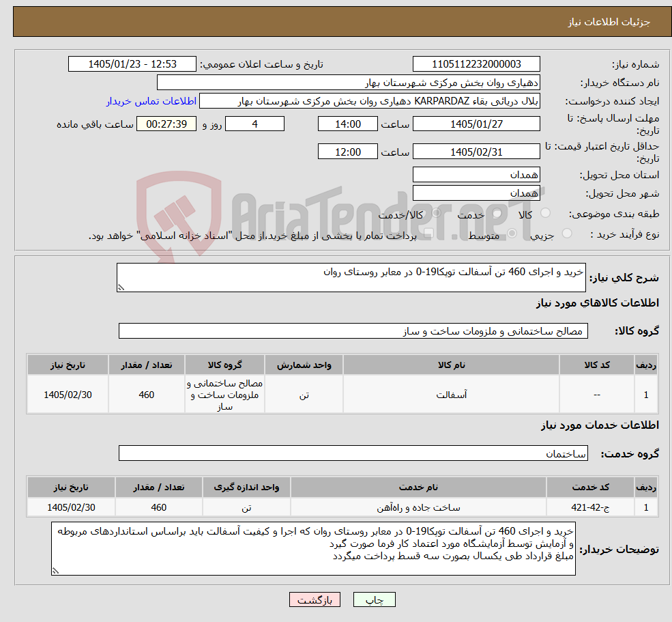
Task: Click the validity time field 12:00
Action: tap(347, 152)
